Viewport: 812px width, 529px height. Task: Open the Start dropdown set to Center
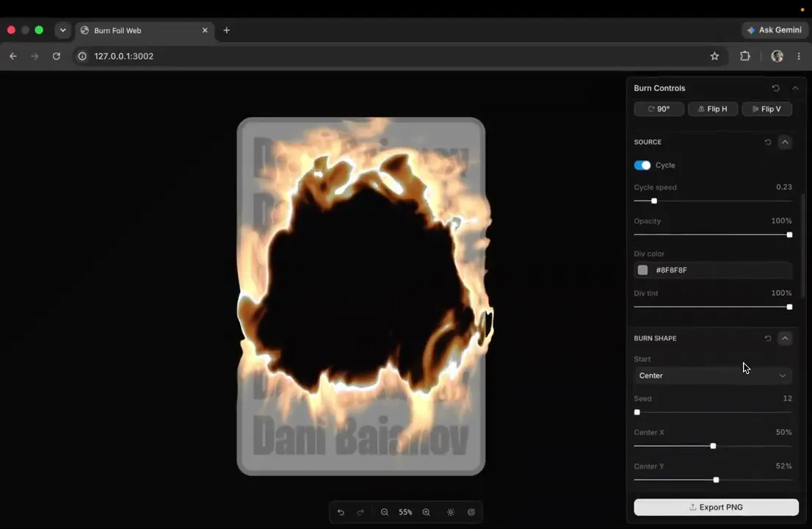tap(713, 375)
